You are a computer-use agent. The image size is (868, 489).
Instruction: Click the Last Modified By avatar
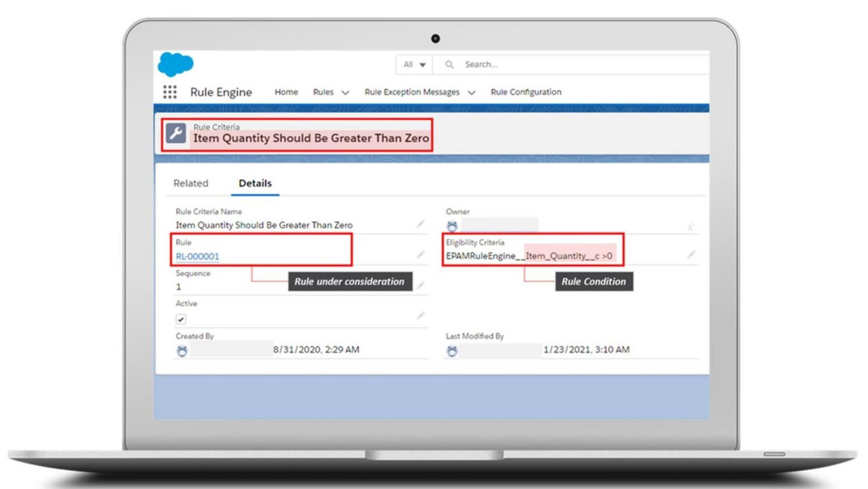click(x=452, y=350)
